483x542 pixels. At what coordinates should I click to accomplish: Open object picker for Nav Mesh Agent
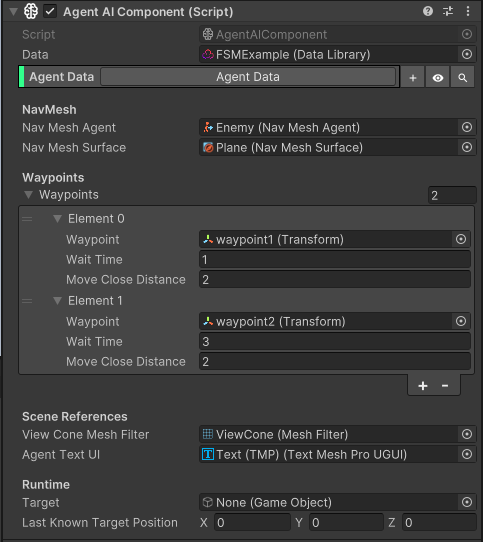(x=467, y=128)
